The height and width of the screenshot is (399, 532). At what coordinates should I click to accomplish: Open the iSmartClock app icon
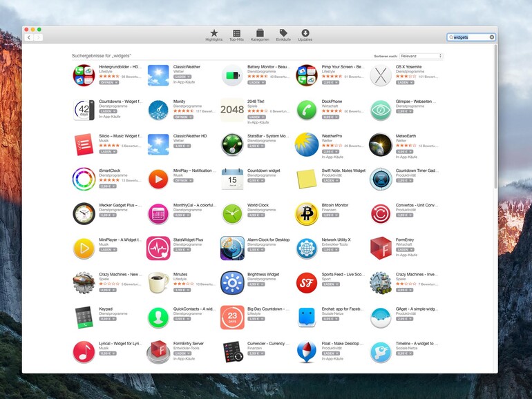pyautogui.click(x=84, y=179)
